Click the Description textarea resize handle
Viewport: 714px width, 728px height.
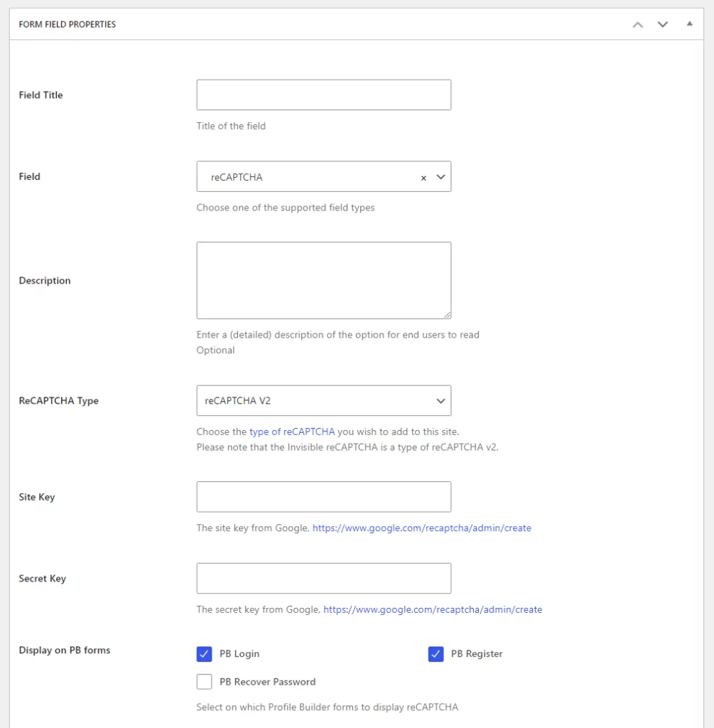448,315
